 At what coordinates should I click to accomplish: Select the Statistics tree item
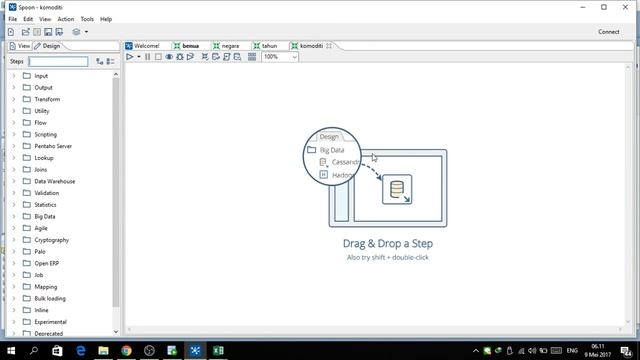[45, 205]
